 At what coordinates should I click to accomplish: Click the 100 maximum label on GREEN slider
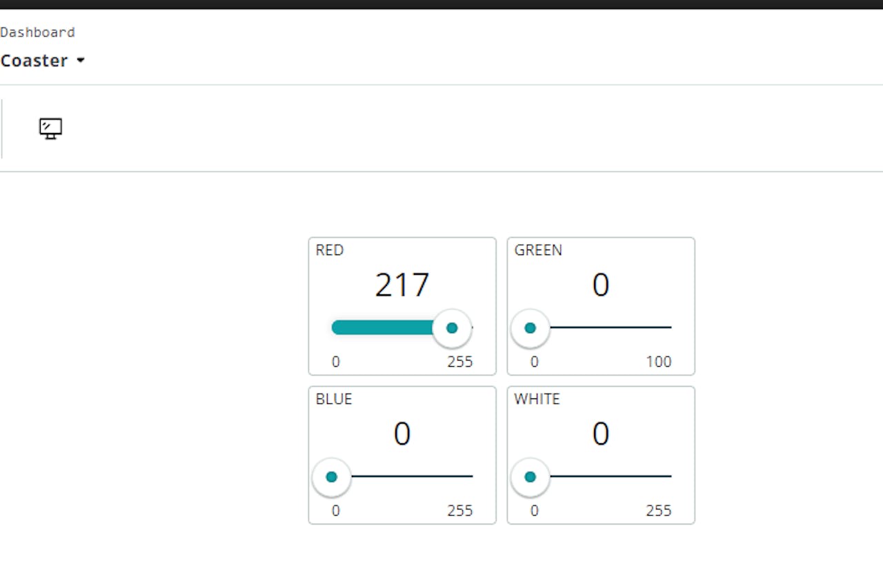(x=659, y=362)
